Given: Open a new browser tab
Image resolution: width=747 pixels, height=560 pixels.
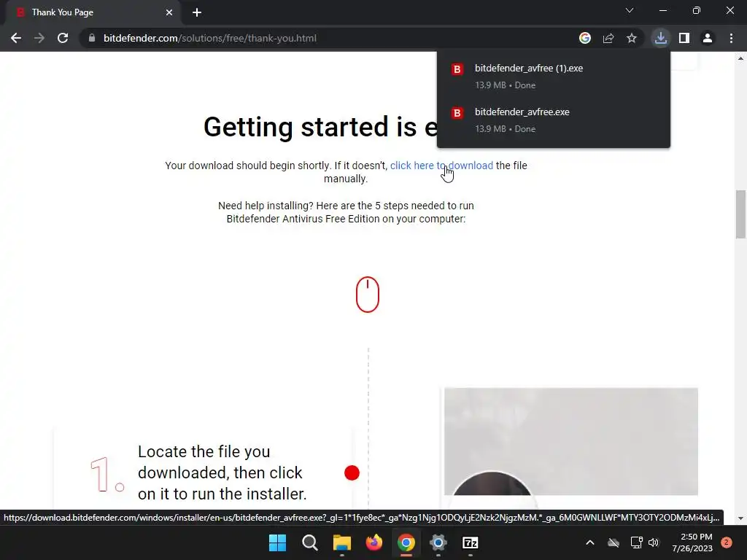Looking at the screenshot, I should click(197, 12).
